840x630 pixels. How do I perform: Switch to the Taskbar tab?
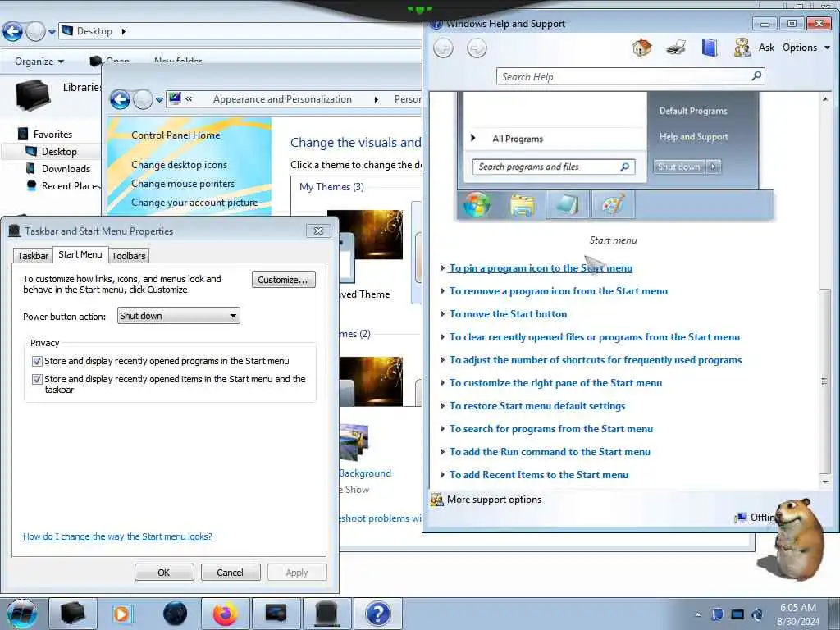(x=33, y=256)
